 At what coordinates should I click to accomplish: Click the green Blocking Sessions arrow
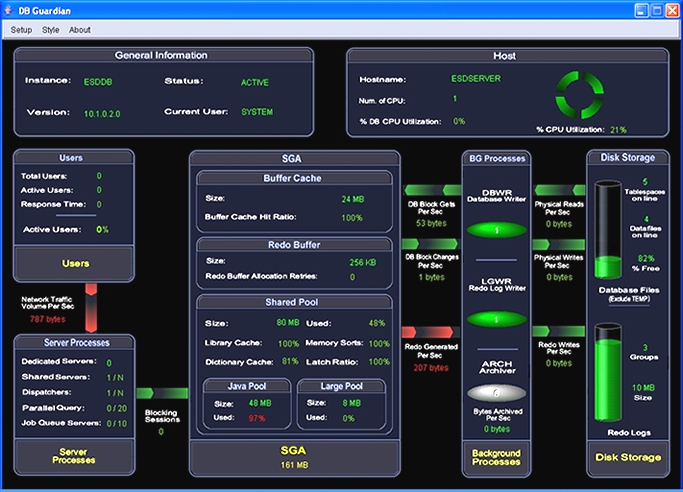coord(162,393)
